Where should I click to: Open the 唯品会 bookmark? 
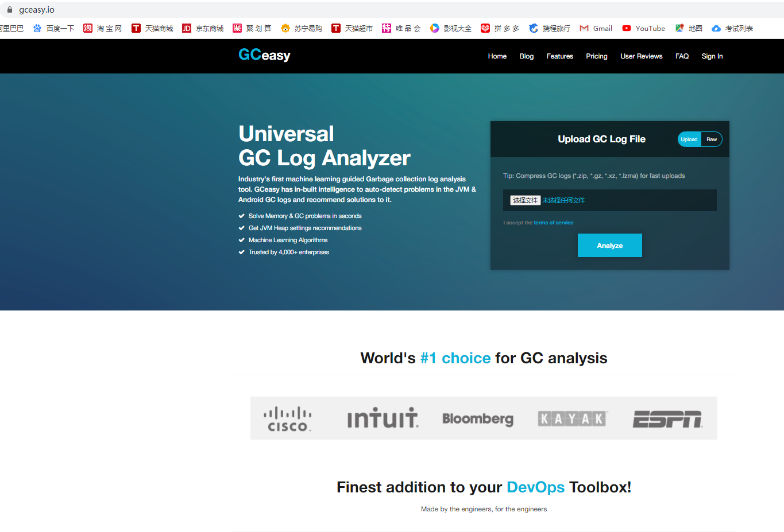[x=401, y=28]
